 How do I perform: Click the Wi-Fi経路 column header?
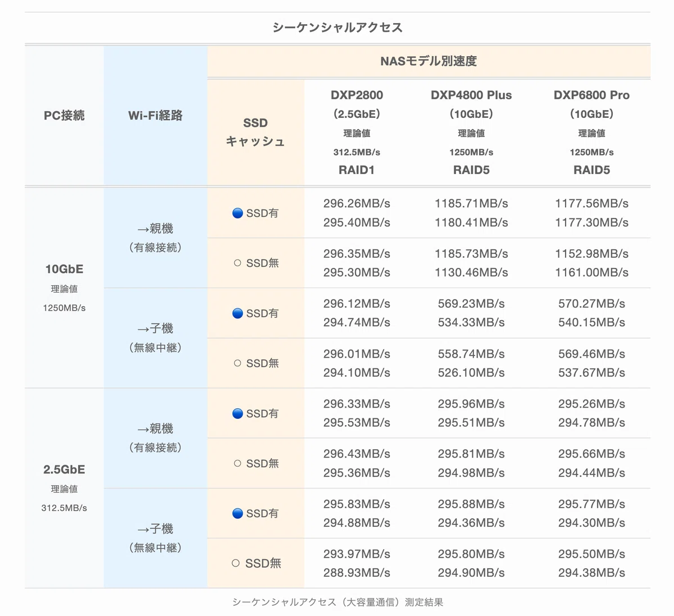click(x=156, y=115)
